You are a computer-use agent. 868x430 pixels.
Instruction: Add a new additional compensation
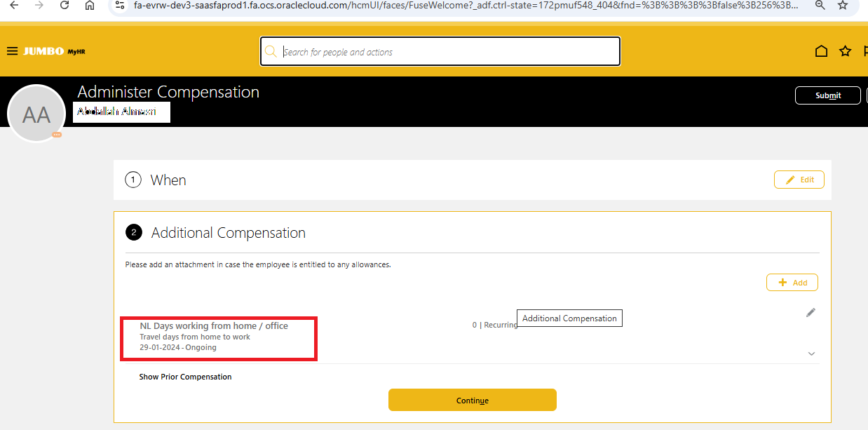[792, 283]
